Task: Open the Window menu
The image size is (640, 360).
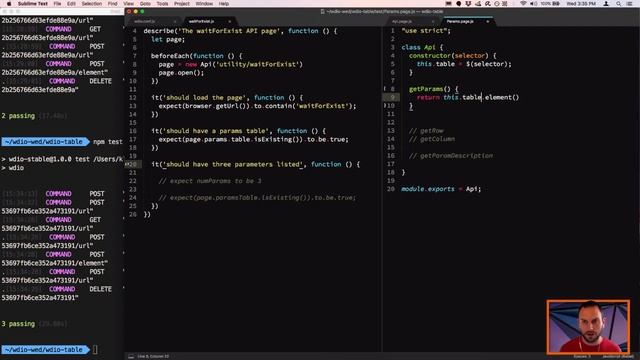Action: [204, 4]
